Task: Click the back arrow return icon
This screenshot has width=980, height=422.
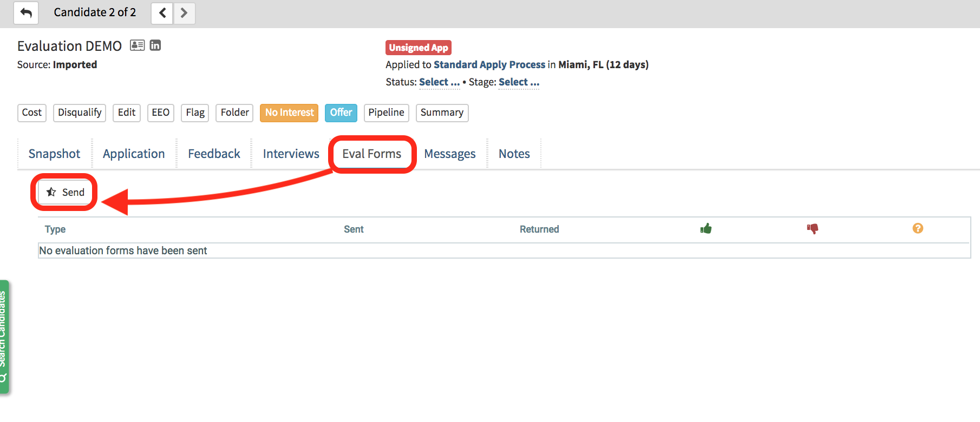Action: [x=26, y=13]
